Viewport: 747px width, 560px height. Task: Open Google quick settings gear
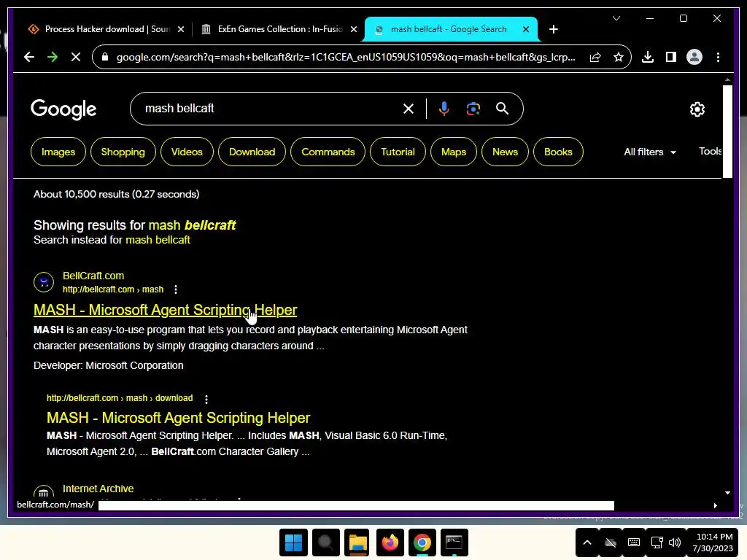coord(697,109)
